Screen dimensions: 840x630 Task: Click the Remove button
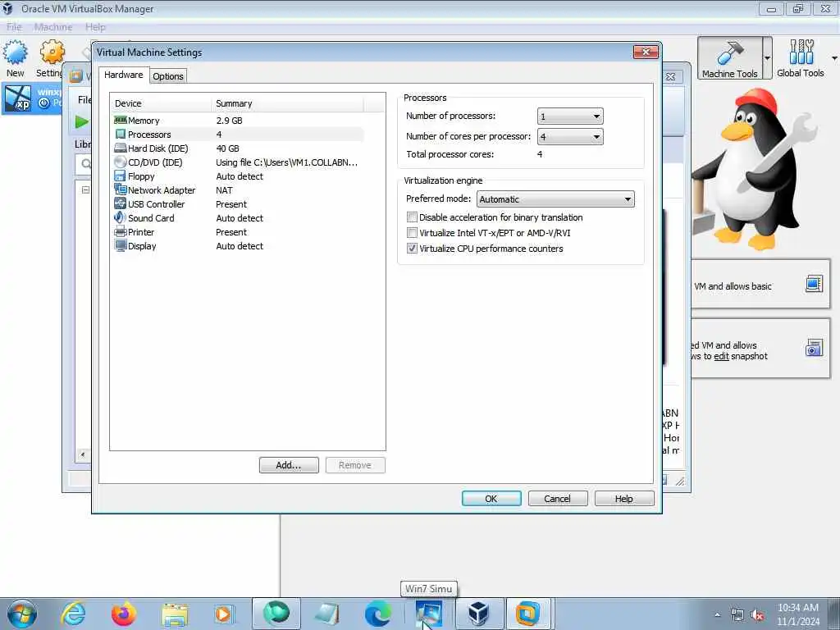(x=355, y=465)
